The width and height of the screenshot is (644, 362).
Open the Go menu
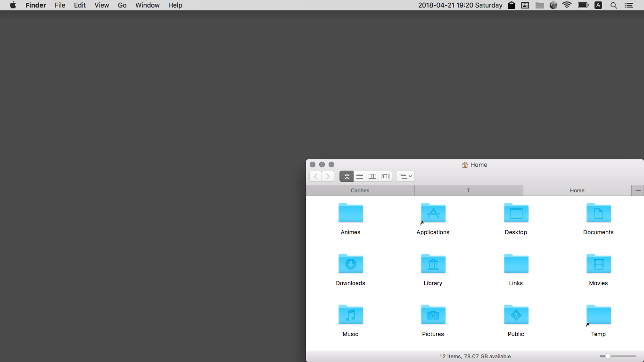(x=122, y=5)
